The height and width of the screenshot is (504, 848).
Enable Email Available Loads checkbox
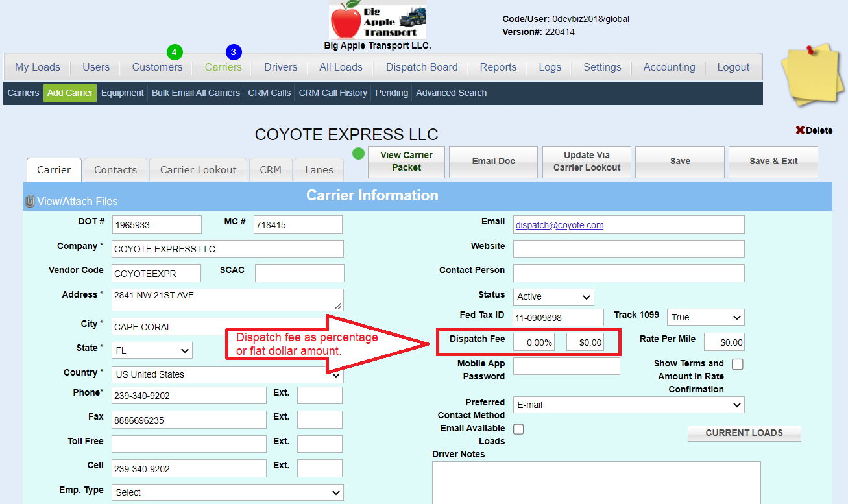[518, 429]
